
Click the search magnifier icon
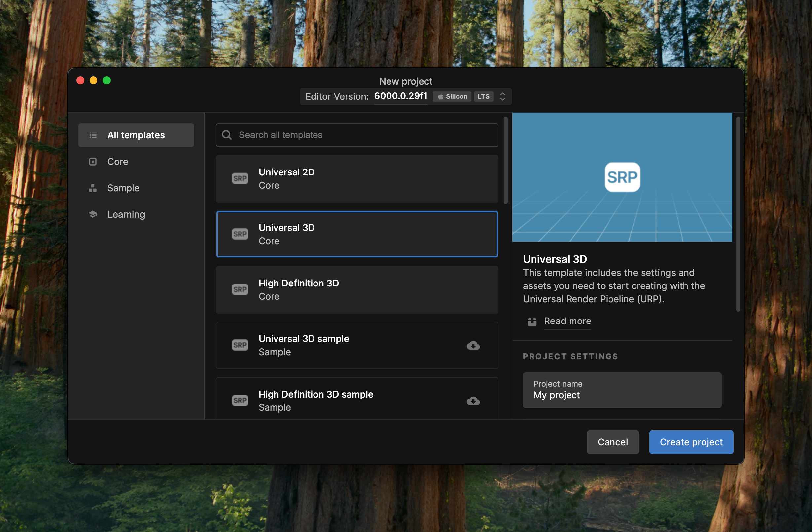click(x=227, y=135)
